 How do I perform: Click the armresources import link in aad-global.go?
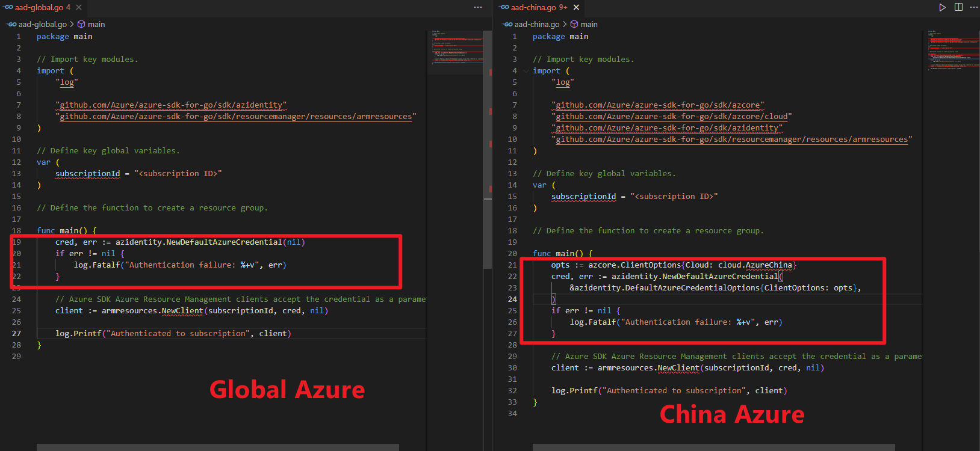pos(235,117)
